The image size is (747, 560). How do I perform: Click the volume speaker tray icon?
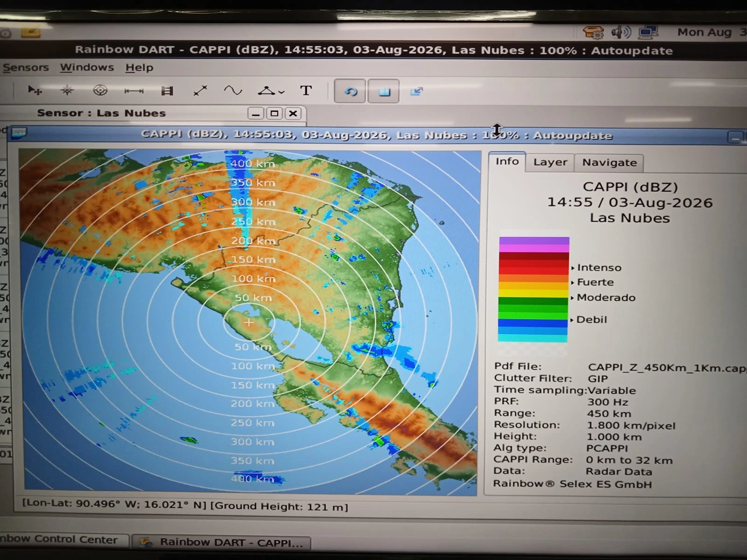(620, 32)
